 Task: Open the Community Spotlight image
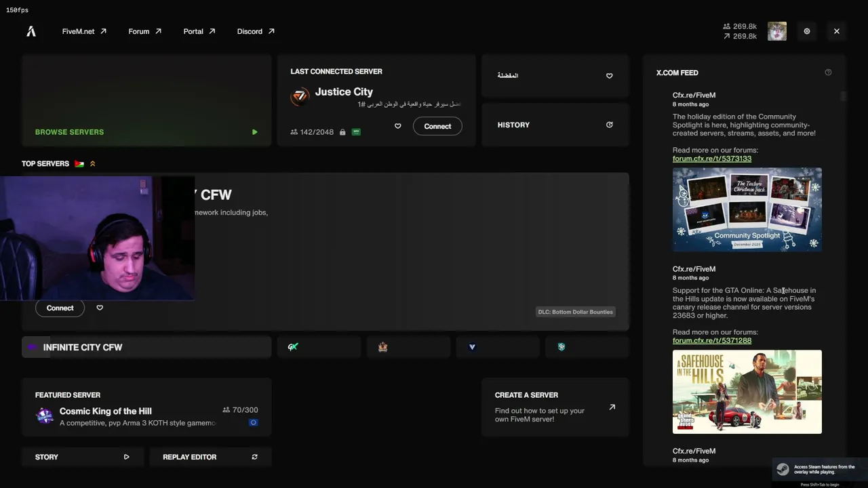pos(747,209)
